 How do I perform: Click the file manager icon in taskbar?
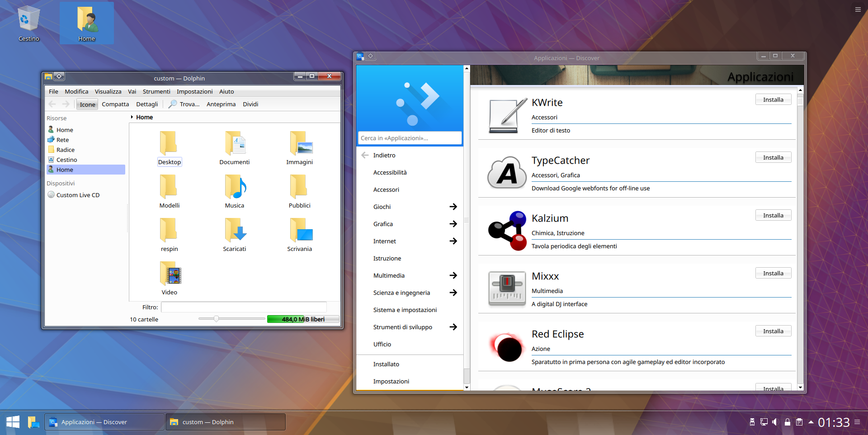pyautogui.click(x=33, y=422)
